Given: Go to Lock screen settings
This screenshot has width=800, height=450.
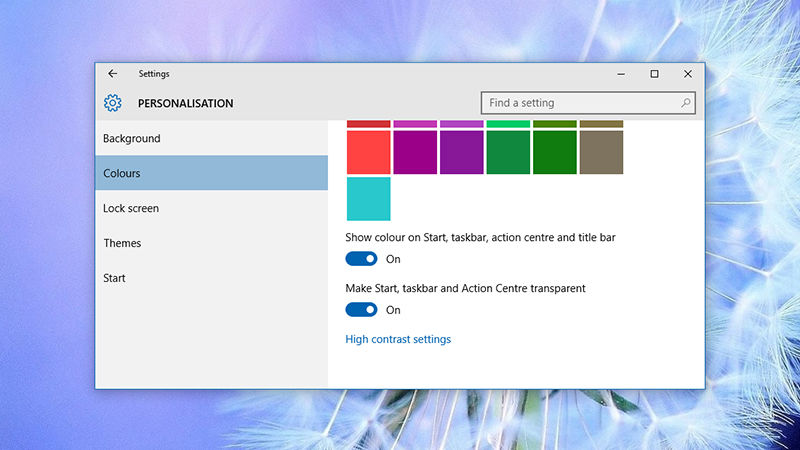Looking at the screenshot, I should [131, 208].
